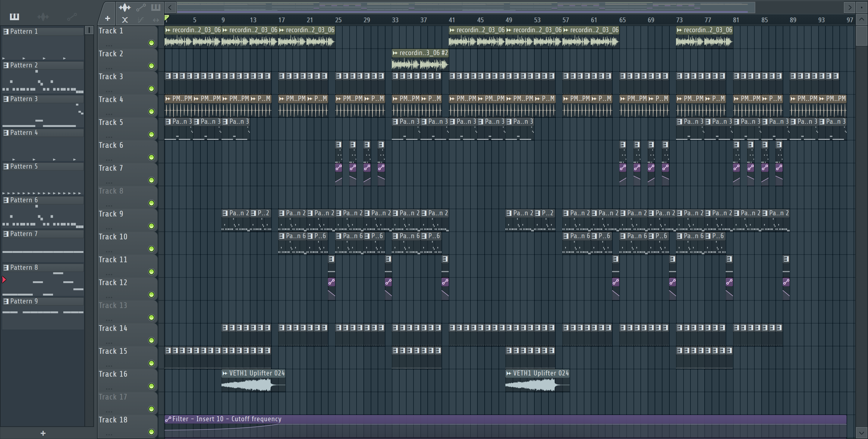Click the Track 3 header label
The width and height of the screenshot is (868, 439).
(111, 76)
